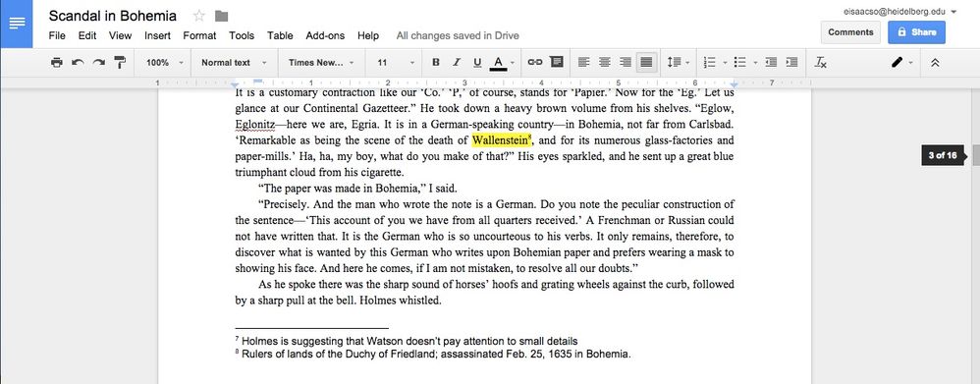Toggle Italic formatting

point(457,63)
